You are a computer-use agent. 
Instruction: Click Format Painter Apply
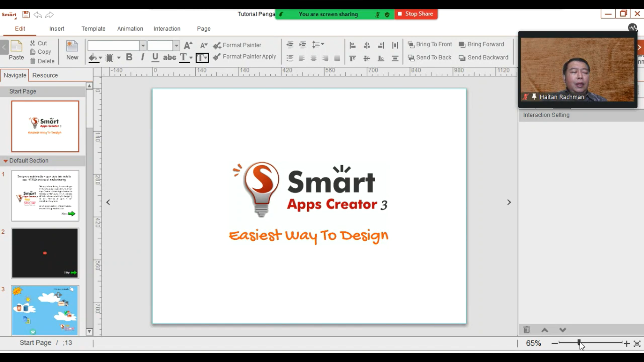click(245, 57)
